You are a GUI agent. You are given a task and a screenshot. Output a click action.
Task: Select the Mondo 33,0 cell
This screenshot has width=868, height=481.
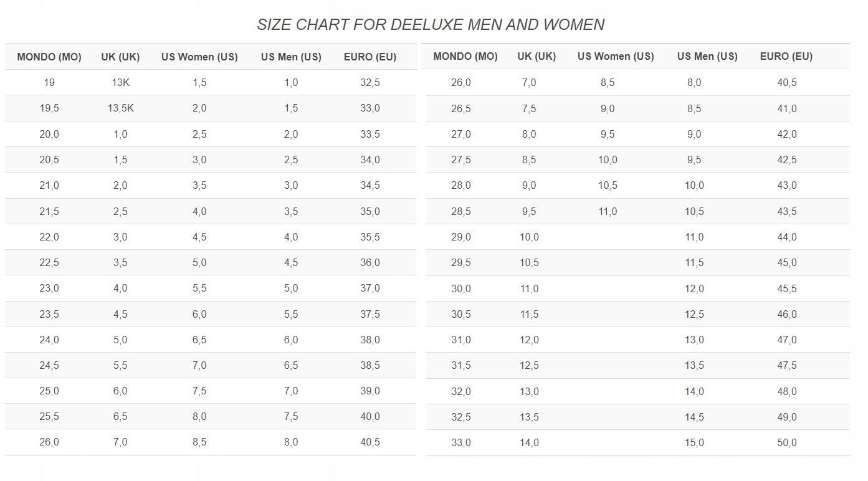click(461, 443)
